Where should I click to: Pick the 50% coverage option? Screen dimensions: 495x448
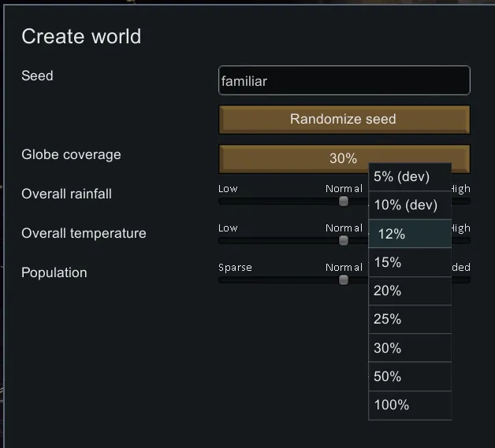(409, 376)
